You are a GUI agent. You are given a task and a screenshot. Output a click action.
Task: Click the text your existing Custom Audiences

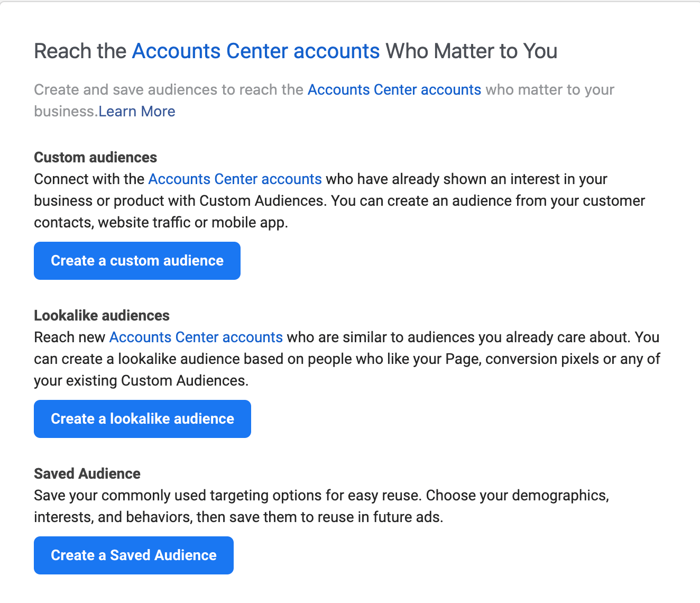141,381
